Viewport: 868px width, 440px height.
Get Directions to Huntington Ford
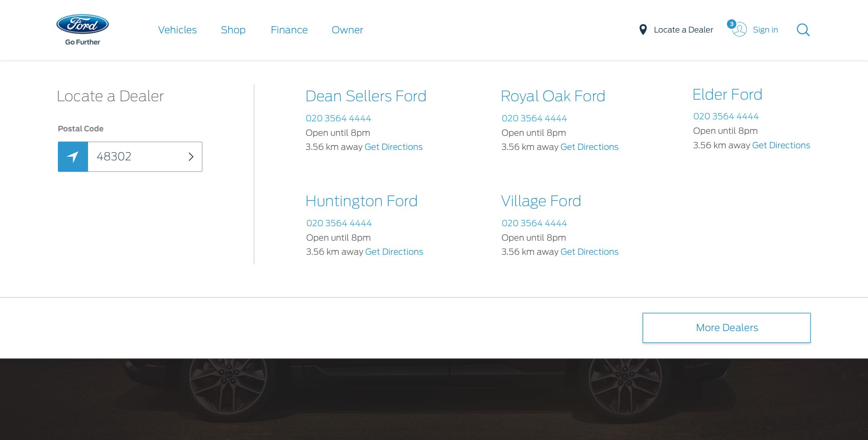394,252
